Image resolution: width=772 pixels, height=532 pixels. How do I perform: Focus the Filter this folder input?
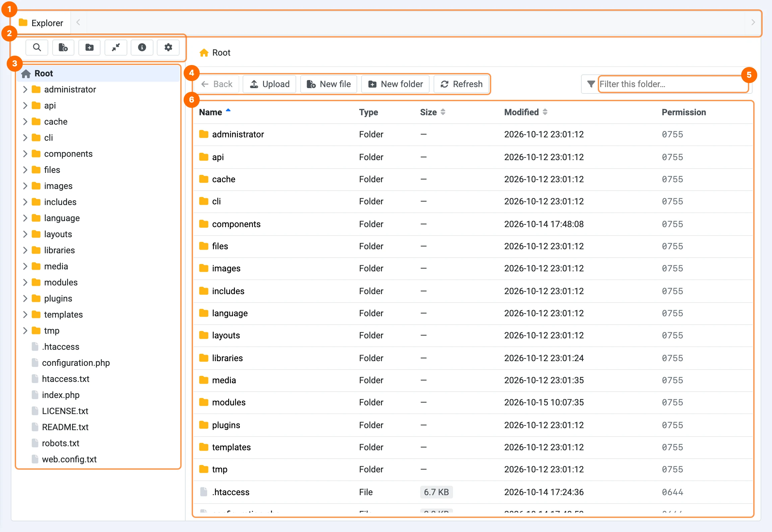click(x=673, y=84)
